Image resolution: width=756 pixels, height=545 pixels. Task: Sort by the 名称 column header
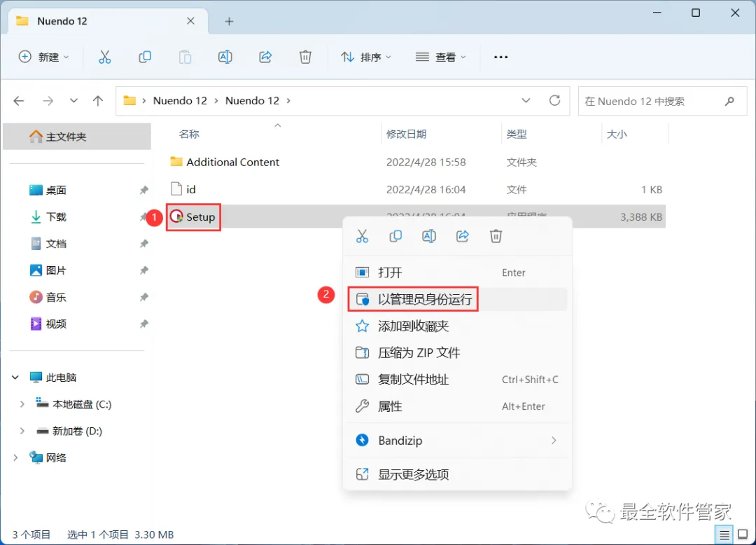coord(189,134)
